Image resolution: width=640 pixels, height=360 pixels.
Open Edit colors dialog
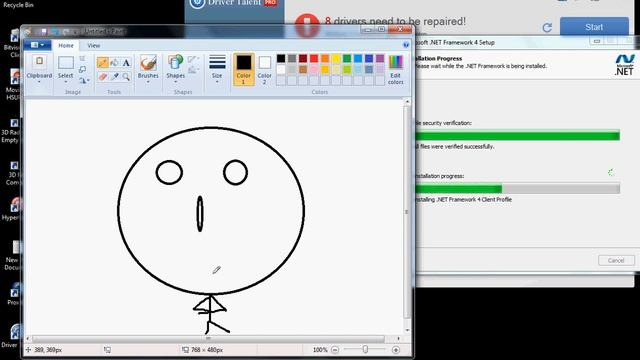396,69
